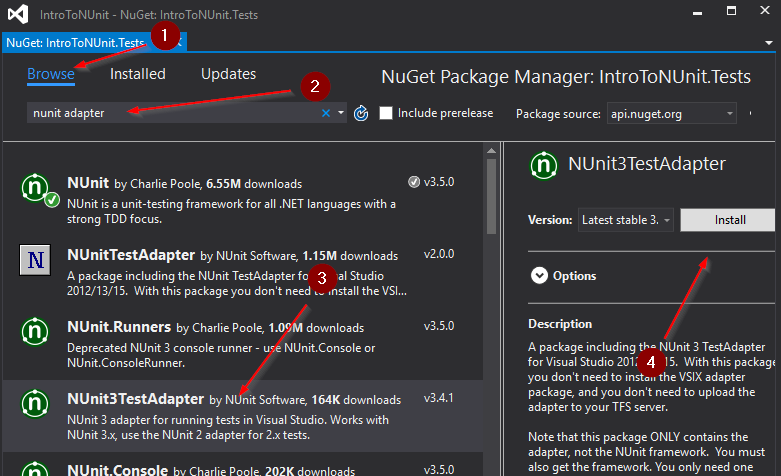The width and height of the screenshot is (781, 476).
Task: Select the NUnit.Runners package title
Action: (119, 327)
